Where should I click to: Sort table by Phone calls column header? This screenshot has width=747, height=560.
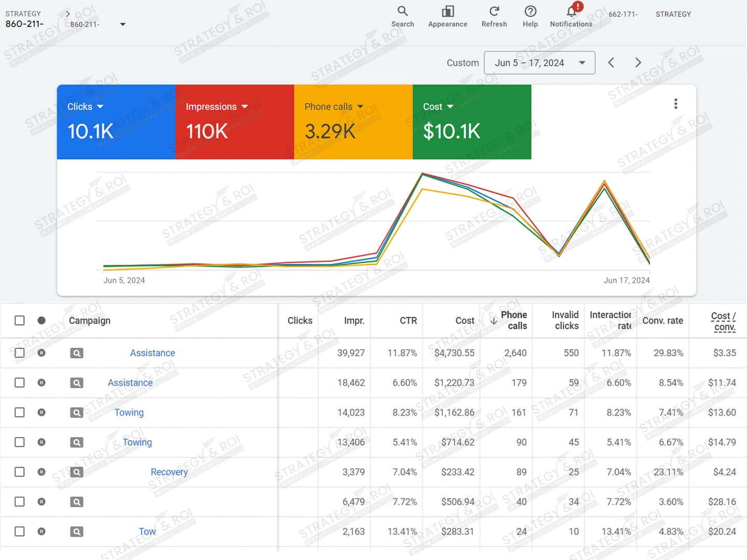(x=513, y=320)
